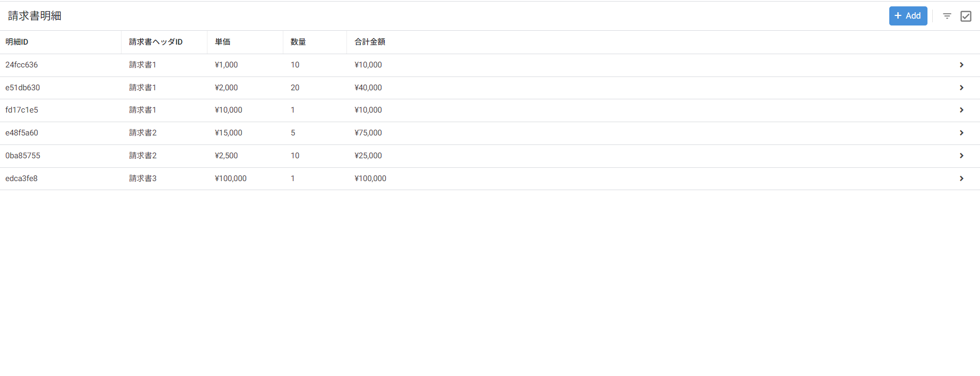This screenshot has width=980, height=376.
Task: Select detail ID e51db630
Action: click(23, 88)
